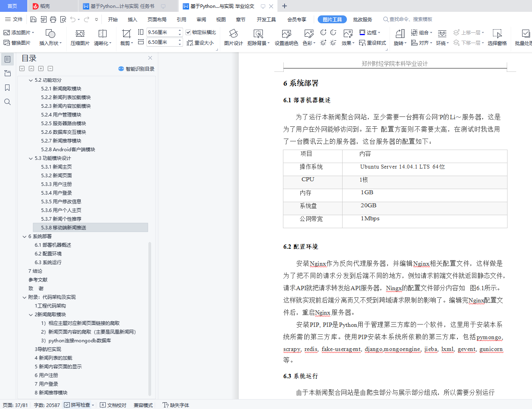Viewport: 532px width, 409px height.
Task: Jump to 6.2 配置环境 in outline
Action: (x=48, y=254)
